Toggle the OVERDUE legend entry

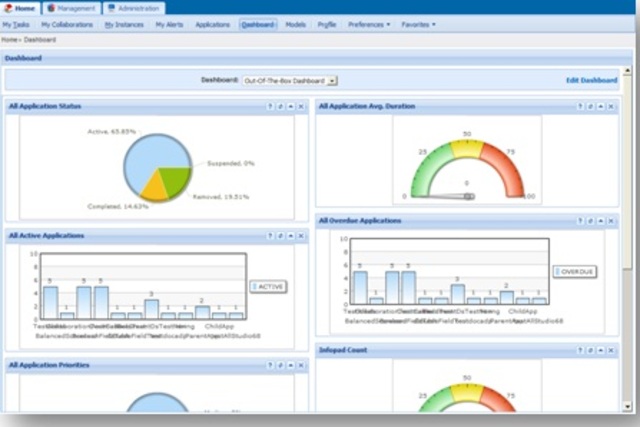575,271
